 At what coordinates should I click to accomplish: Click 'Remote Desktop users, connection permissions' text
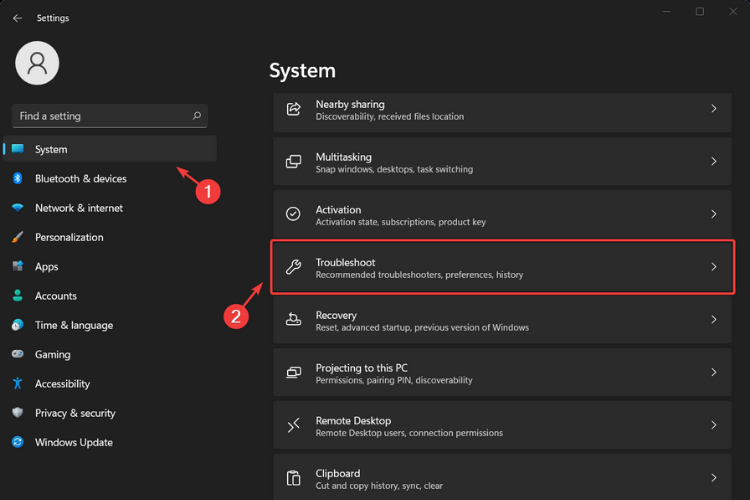coord(409,433)
